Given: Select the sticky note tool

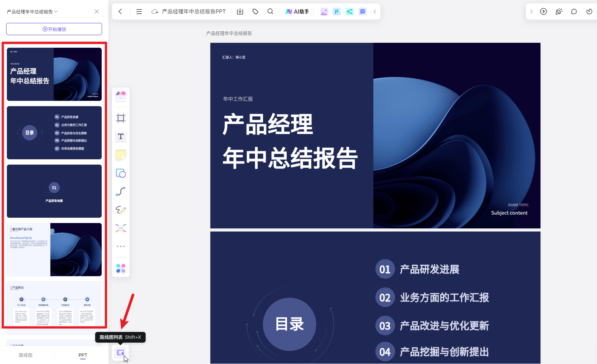Looking at the screenshot, I should coord(121,155).
